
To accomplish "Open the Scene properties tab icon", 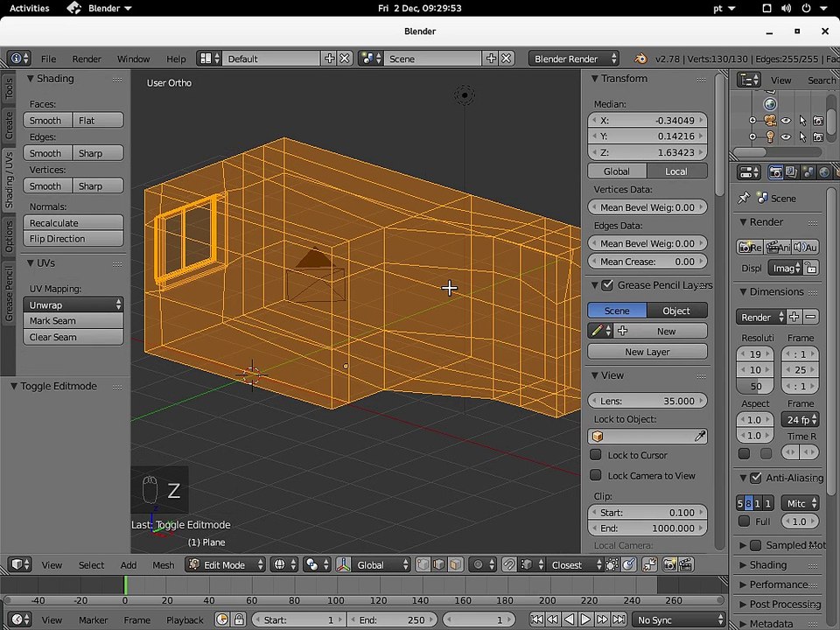I will 808,172.
